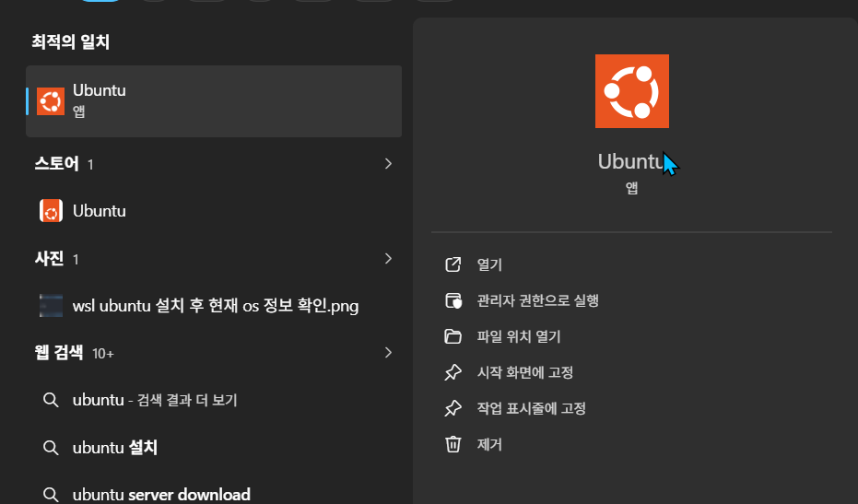The width and height of the screenshot is (858, 504).
Task: Open ubuntu server download web suggestion
Action: [x=161, y=494]
